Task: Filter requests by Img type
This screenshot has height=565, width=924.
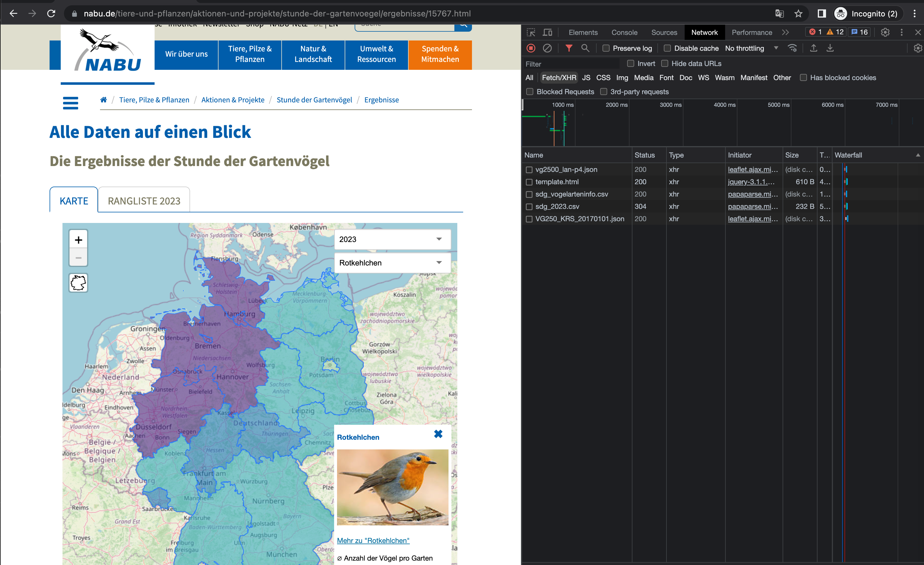Action: pos(622,78)
